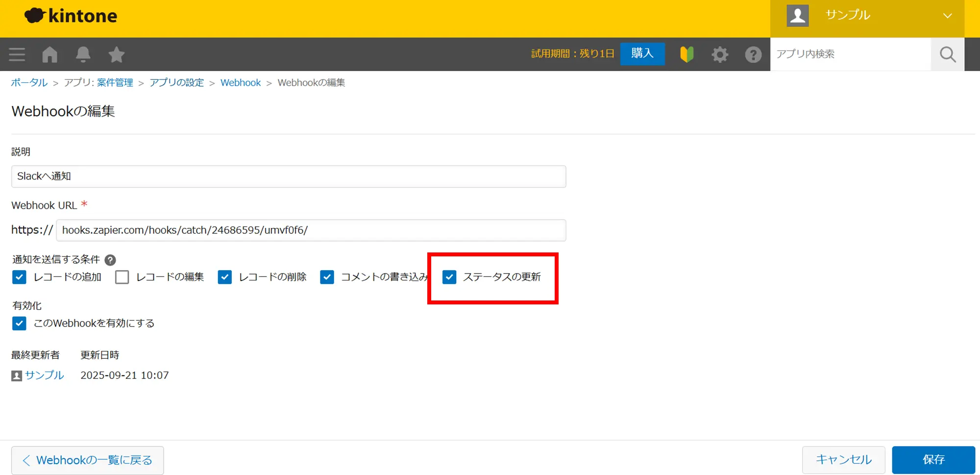Toggle the ステータスの更新 checkbox
Image resolution: width=980 pixels, height=475 pixels.
(449, 277)
